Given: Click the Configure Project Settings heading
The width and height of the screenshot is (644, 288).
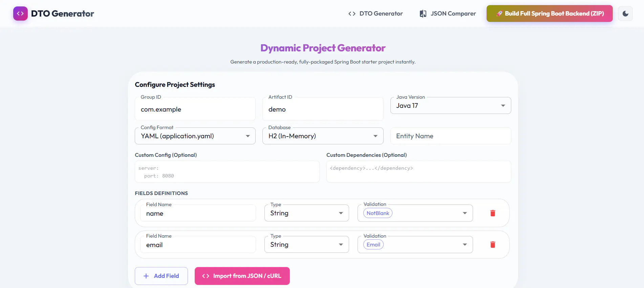Looking at the screenshot, I should coord(175,85).
